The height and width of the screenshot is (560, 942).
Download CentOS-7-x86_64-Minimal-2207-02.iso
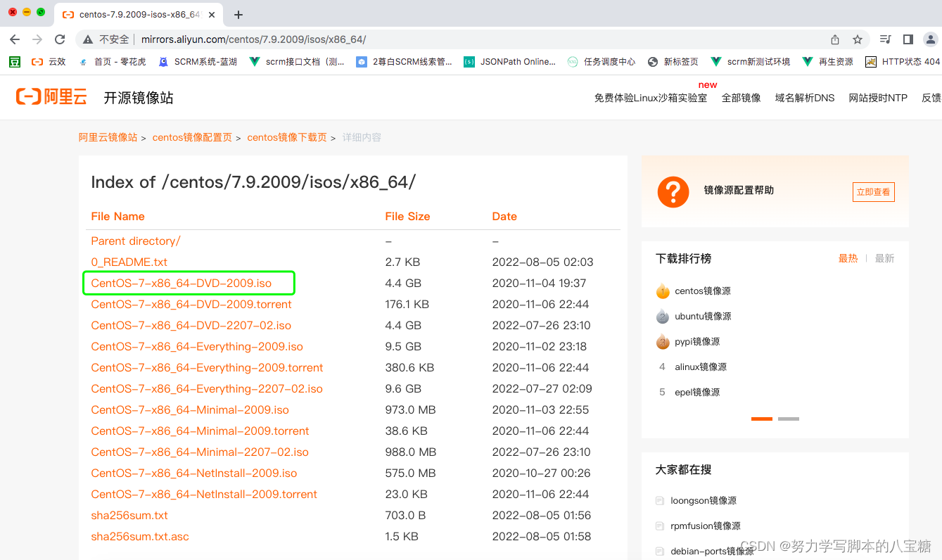[x=200, y=452]
